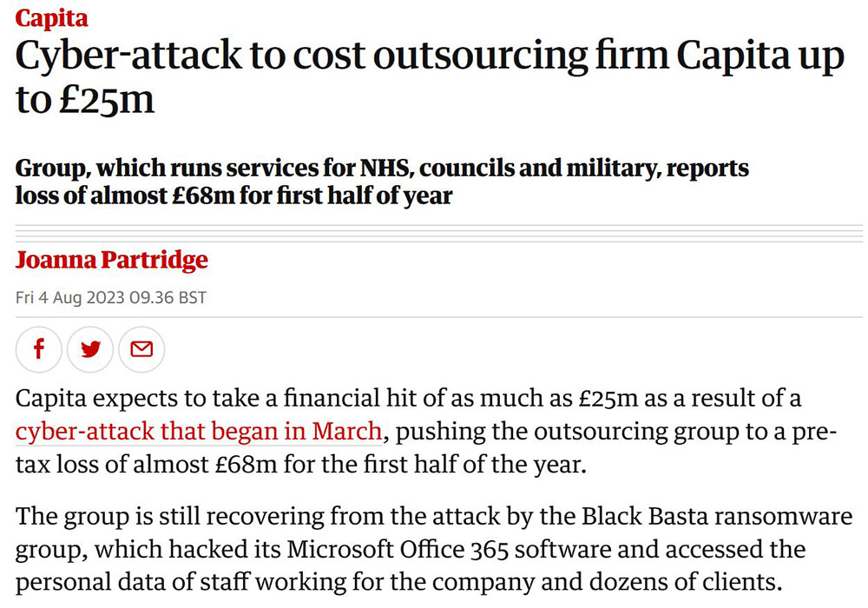Click "09.36 BST" in the date line
The width and height of the screenshot is (868, 608).
point(168,298)
